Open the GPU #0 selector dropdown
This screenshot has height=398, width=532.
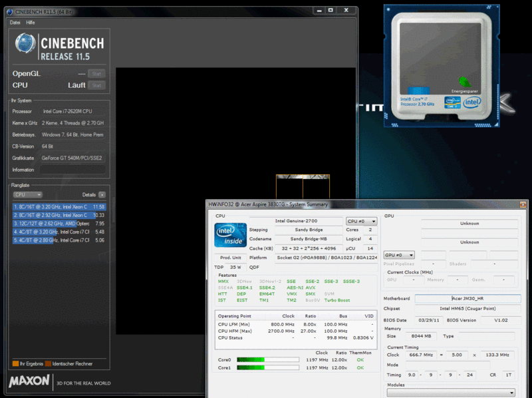(x=399, y=255)
